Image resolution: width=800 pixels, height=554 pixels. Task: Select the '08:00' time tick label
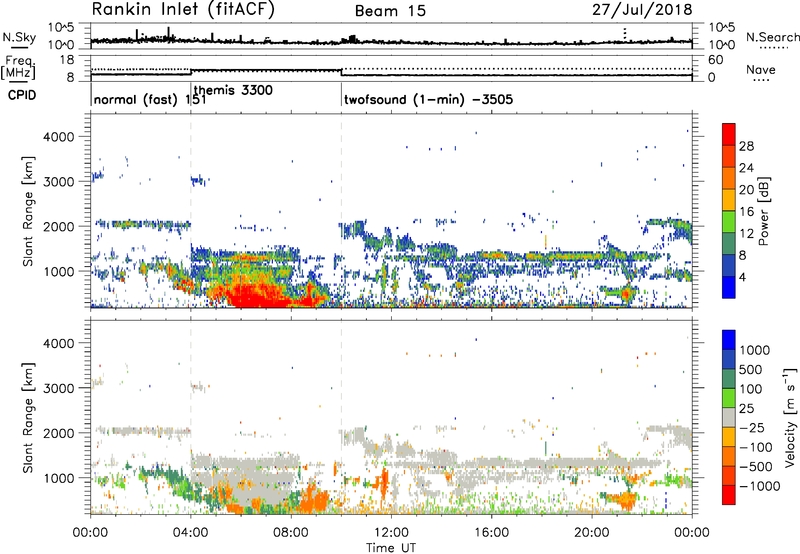(x=290, y=533)
